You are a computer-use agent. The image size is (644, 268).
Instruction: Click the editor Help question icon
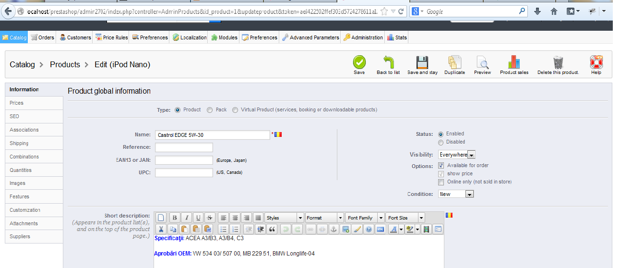(x=369, y=229)
